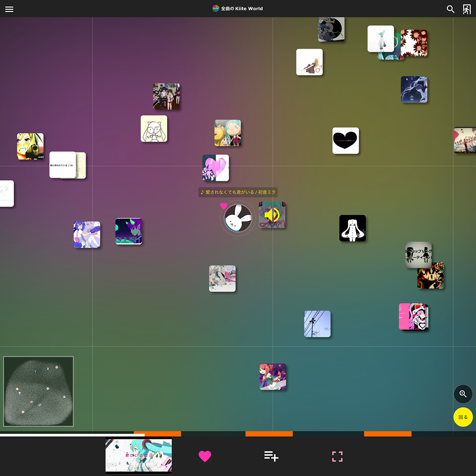
Task: Select the blue-haired girl illustration tile
Action: point(87,234)
